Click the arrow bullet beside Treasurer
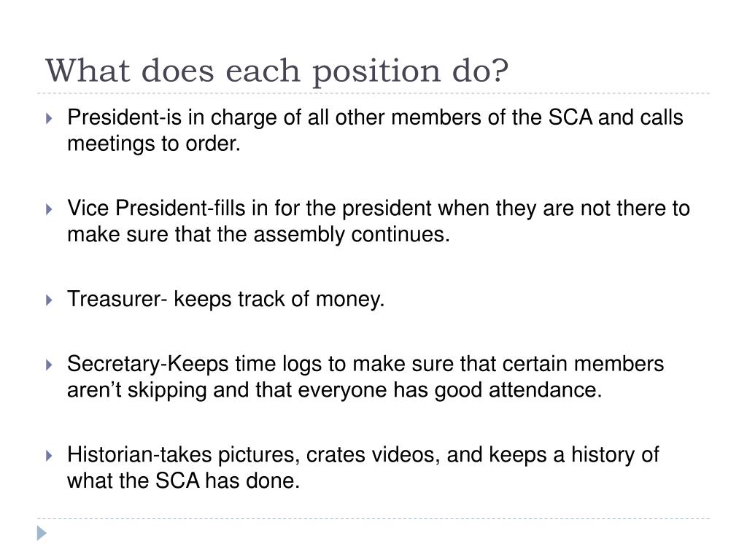Image resolution: width=747 pixels, height=560 pixels. pos(49,300)
